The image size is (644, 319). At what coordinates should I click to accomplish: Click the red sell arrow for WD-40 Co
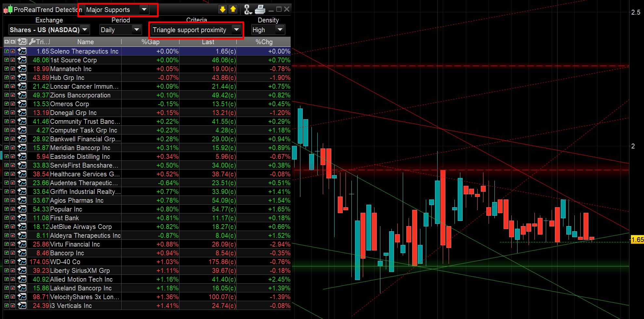pos(13,262)
